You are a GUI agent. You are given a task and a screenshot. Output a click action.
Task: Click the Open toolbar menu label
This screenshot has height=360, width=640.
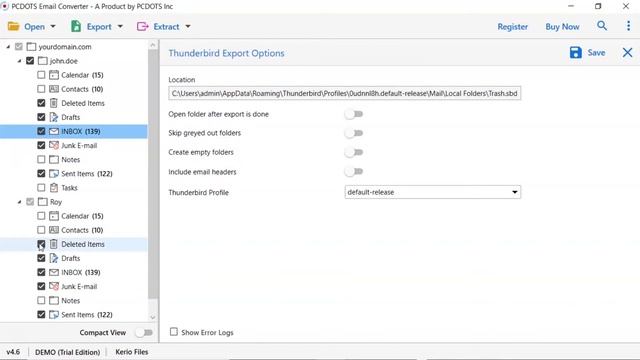click(x=34, y=27)
